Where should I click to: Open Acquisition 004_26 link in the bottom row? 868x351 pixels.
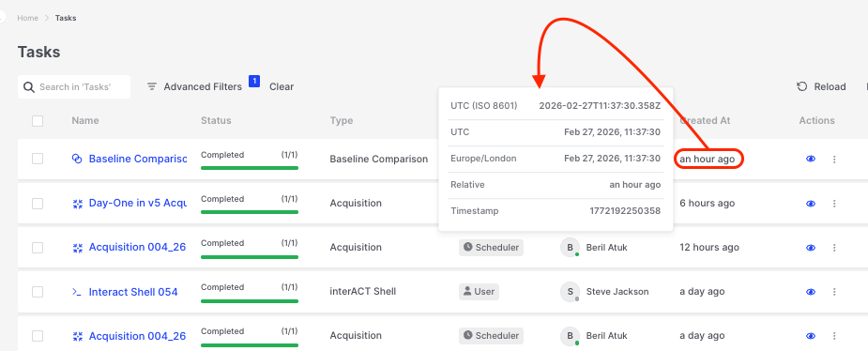(x=138, y=336)
